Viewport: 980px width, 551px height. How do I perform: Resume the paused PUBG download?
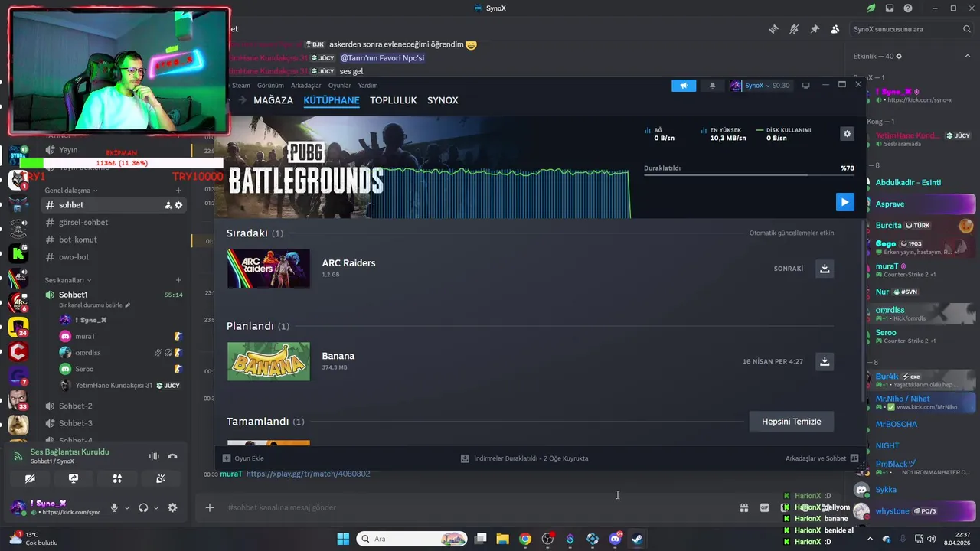click(844, 202)
